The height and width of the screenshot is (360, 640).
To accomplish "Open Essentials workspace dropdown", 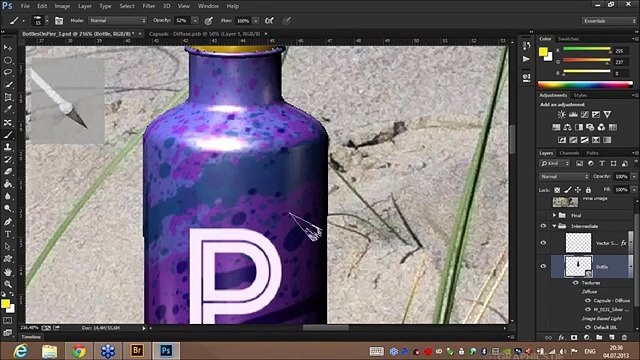I will tap(609, 21).
